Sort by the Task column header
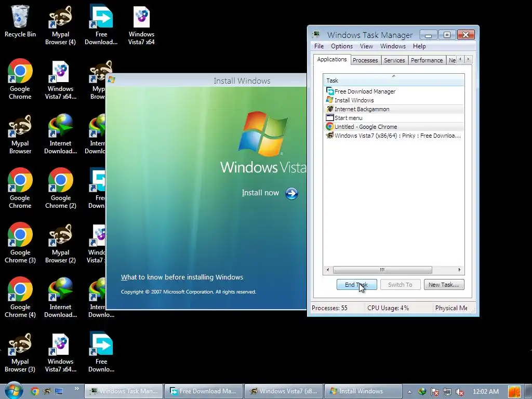532x399 pixels. click(x=394, y=80)
